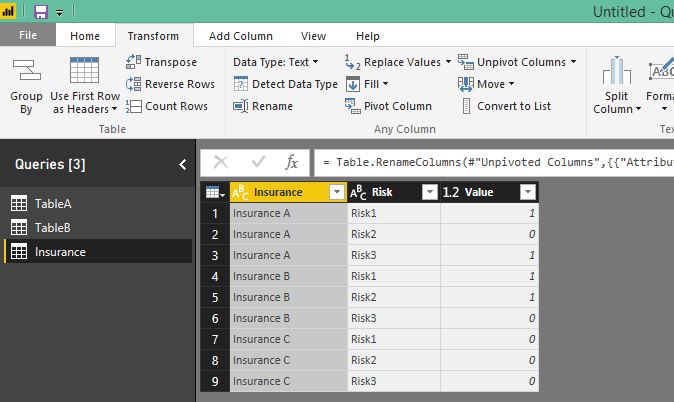
Task: Cancel formula with the X icon
Action: pos(221,162)
